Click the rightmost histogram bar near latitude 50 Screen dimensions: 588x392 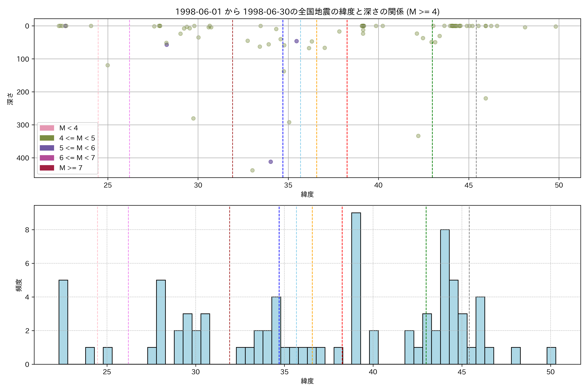pyautogui.click(x=551, y=356)
